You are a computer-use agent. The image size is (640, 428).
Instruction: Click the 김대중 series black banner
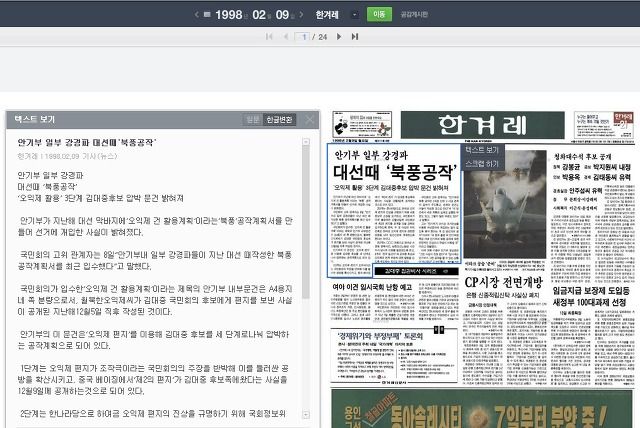416,271
